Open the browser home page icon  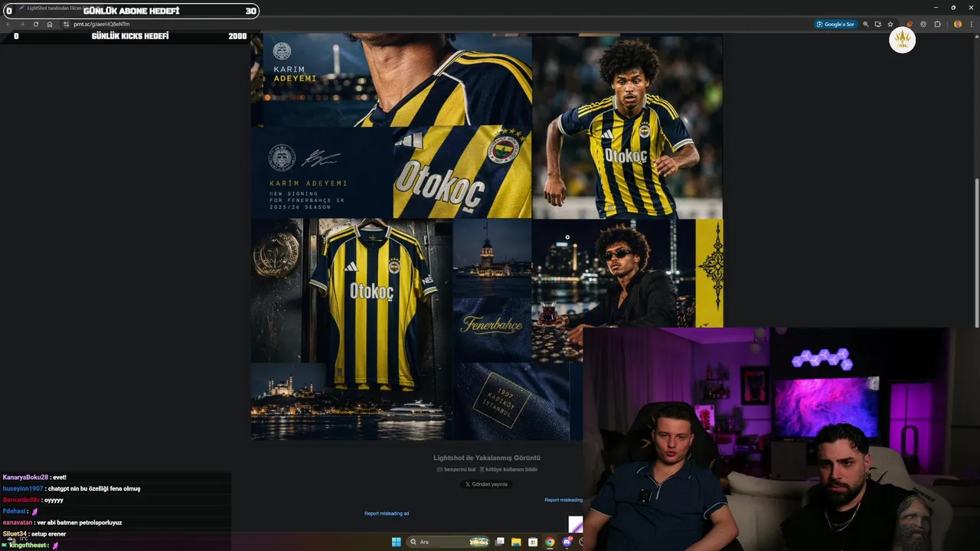coord(50,24)
